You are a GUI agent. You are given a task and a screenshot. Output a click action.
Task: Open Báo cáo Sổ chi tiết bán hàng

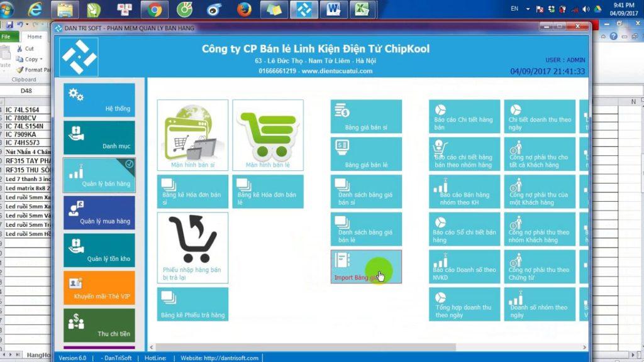point(465,229)
